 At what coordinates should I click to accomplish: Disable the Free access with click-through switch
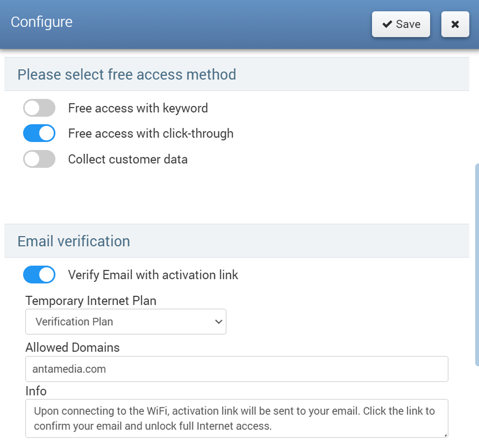point(39,134)
